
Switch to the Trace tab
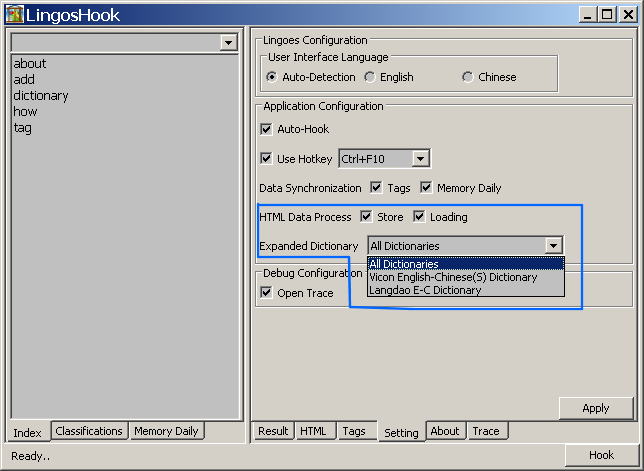point(486,431)
